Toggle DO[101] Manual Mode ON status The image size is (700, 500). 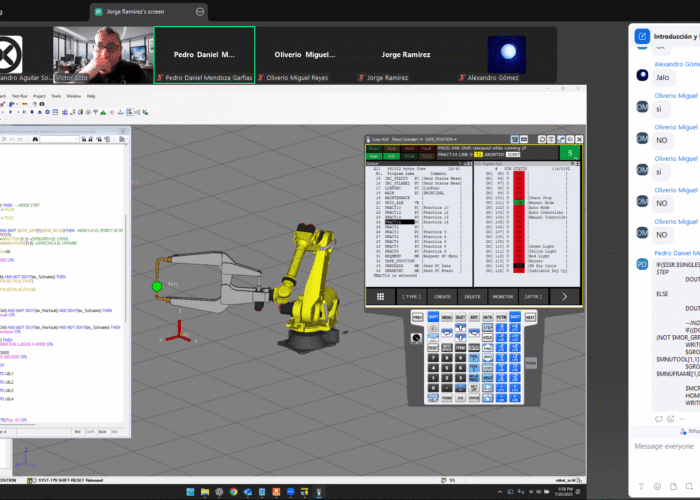pyautogui.click(x=518, y=204)
